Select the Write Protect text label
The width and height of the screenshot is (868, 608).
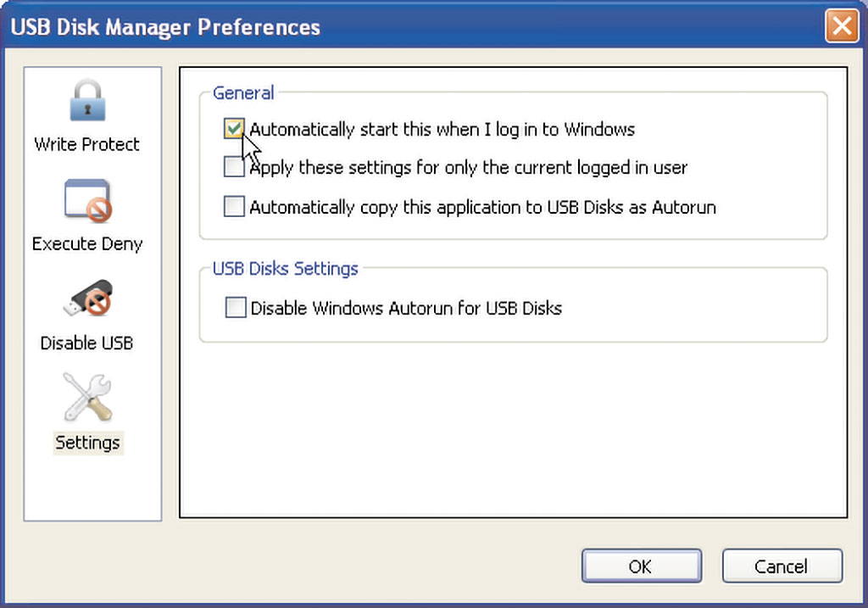click(87, 144)
